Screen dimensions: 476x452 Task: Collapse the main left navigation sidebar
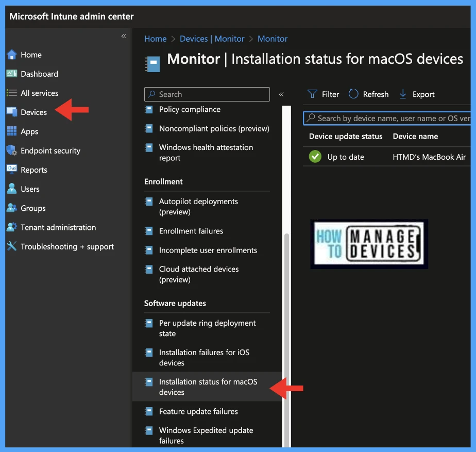point(124,36)
